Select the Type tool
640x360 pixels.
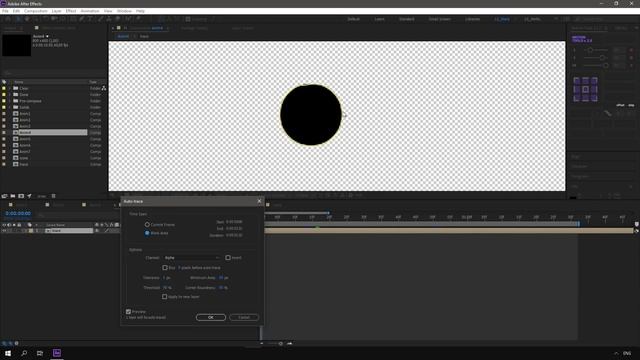(x=91, y=19)
